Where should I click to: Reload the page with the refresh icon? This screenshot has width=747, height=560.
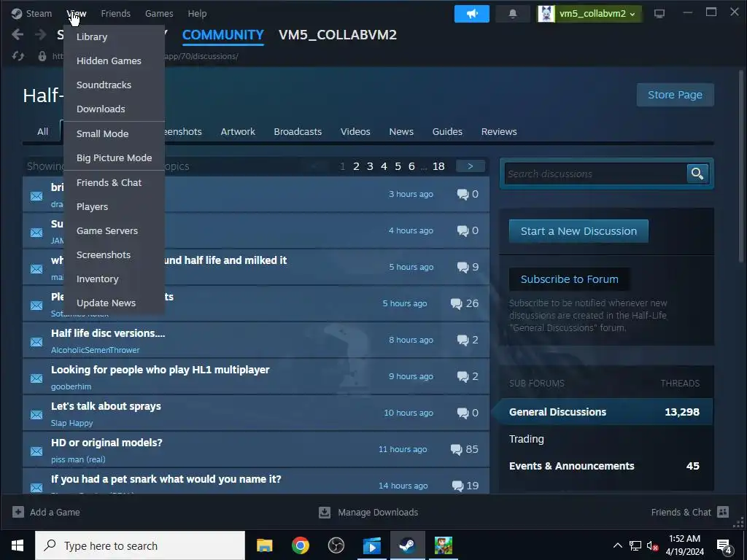point(18,56)
